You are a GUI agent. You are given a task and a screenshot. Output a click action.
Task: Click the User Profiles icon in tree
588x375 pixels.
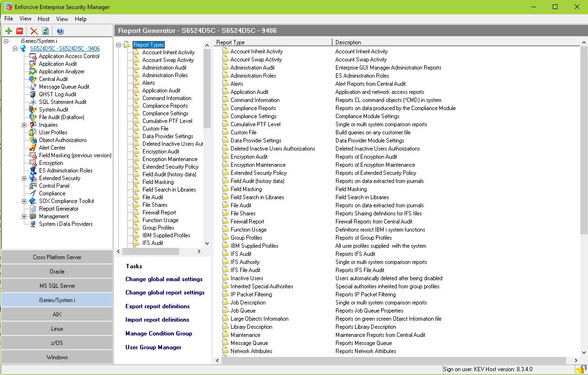tap(33, 132)
